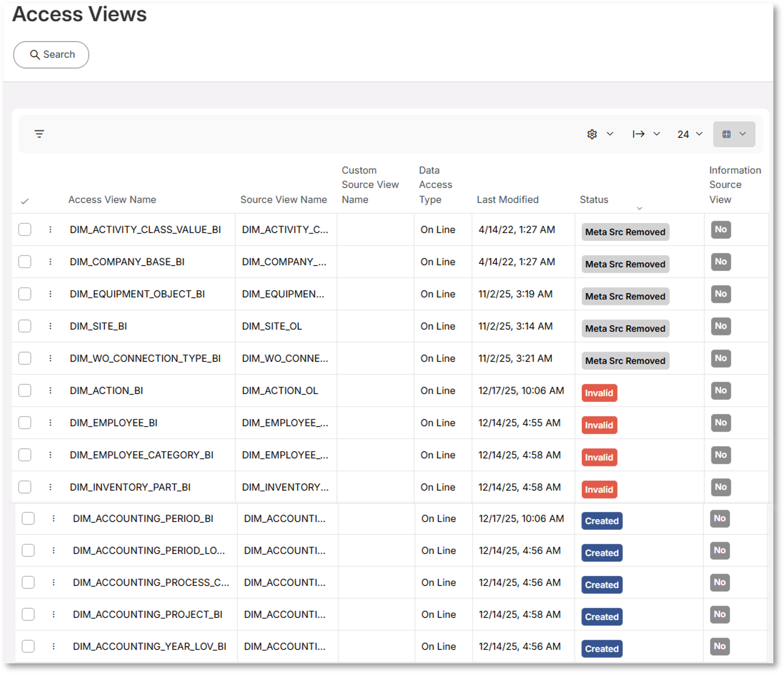Click Created badge for DIM_ACCOUNTING_YEAR_LOV_BI
The height and width of the screenshot is (674, 784).
pyautogui.click(x=602, y=649)
